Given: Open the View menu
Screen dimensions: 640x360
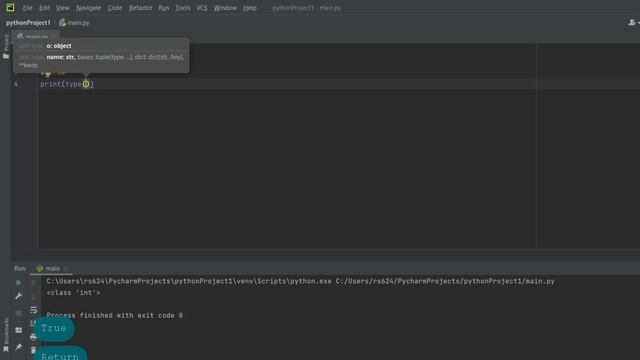Looking at the screenshot, I should [x=62, y=8].
